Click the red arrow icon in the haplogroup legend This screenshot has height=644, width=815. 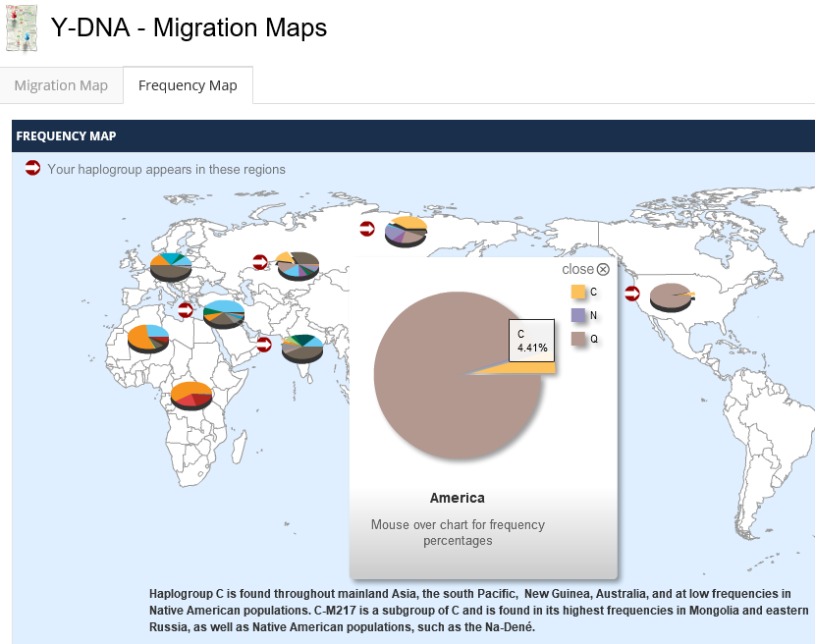pos(32,168)
